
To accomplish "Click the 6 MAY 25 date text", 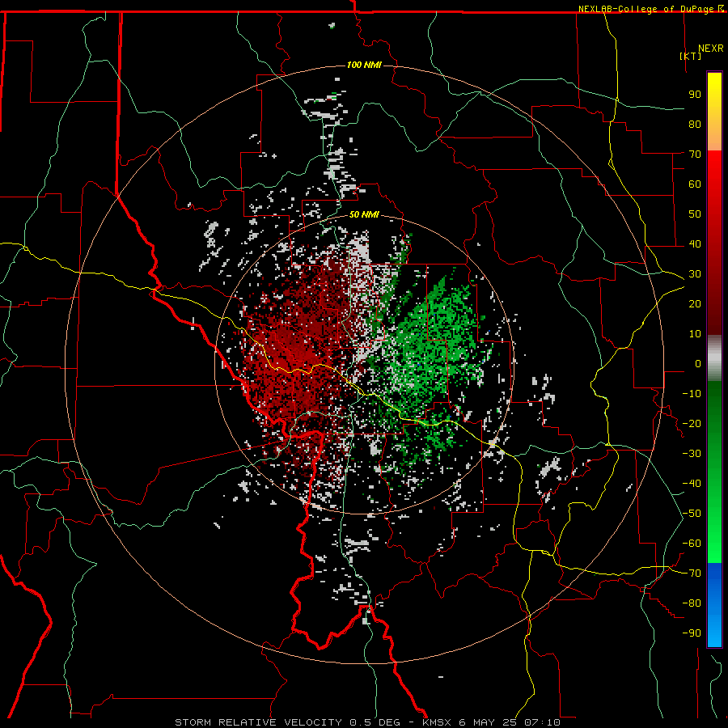I will coord(488,722).
